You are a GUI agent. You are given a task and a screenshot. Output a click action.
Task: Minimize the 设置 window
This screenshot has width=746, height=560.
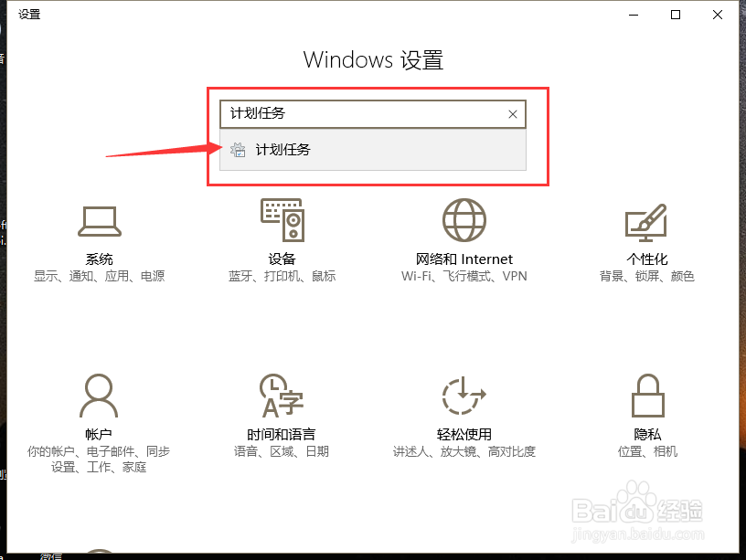pyautogui.click(x=634, y=15)
